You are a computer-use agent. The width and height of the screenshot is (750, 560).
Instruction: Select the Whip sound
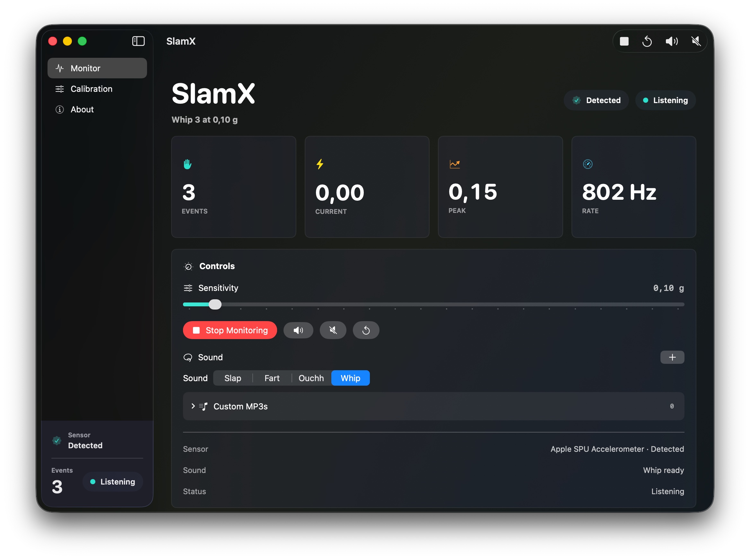[x=350, y=378]
